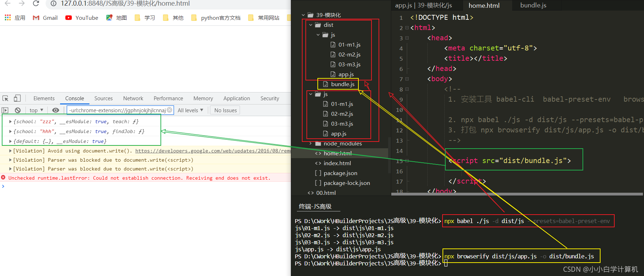
Task: Toggle the DevTools device toolbar icon
Action: pyautogui.click(x=17, y=98)
